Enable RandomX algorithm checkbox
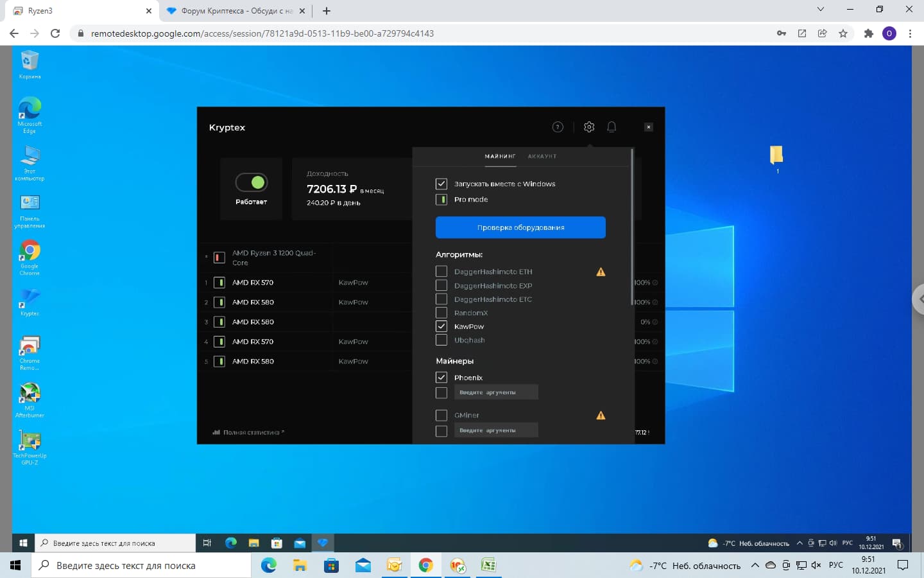The image size is (924, 578). (441, 313)
